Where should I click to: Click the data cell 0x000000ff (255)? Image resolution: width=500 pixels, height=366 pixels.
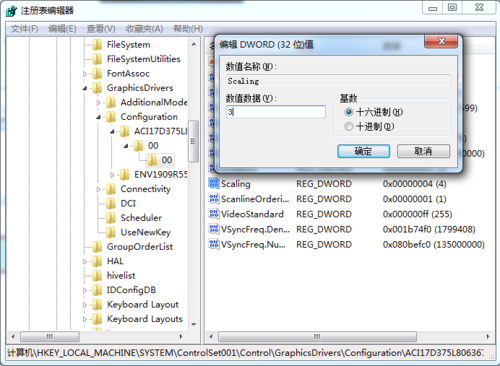coord(417,214)
